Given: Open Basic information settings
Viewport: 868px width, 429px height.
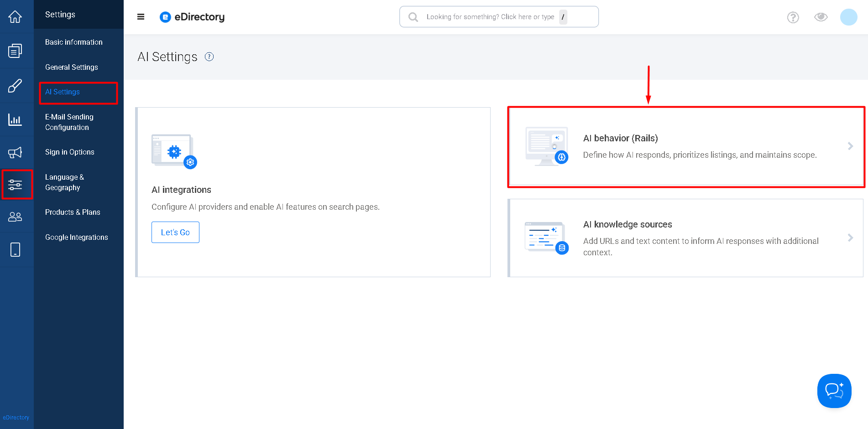Looking at the screenshot, I should tap(74, 42).
